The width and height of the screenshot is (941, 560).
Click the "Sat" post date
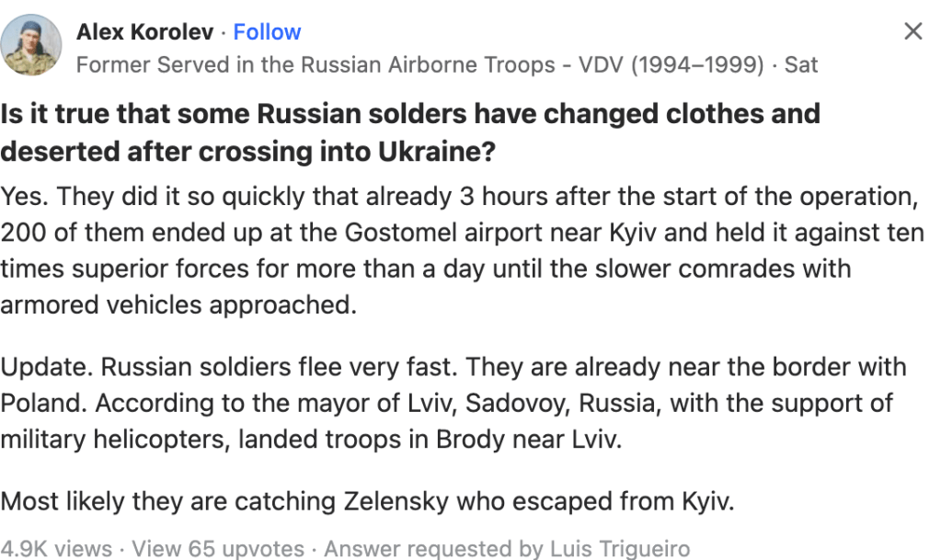pos(800,65)
